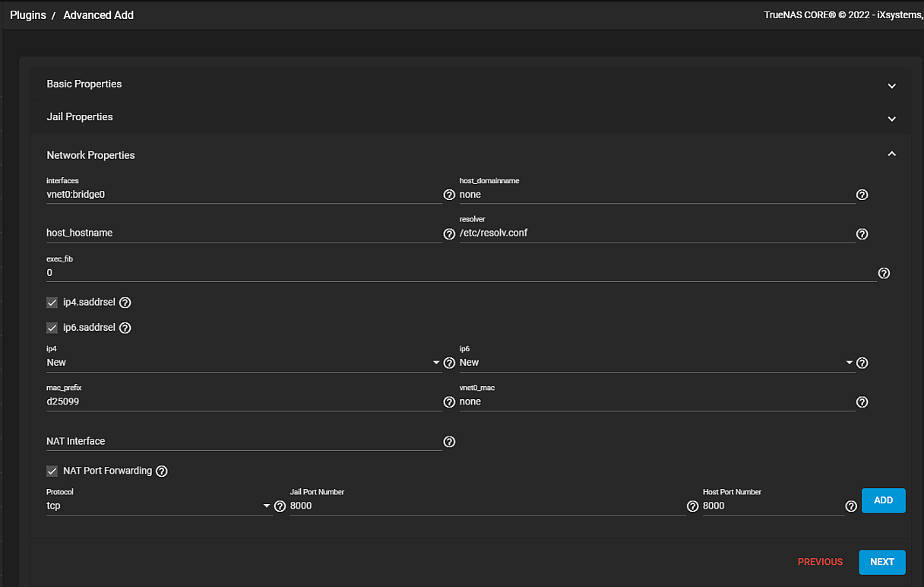Show help for resolver field
The width and height of the screenshot is (924, 587).
[862, 234]
